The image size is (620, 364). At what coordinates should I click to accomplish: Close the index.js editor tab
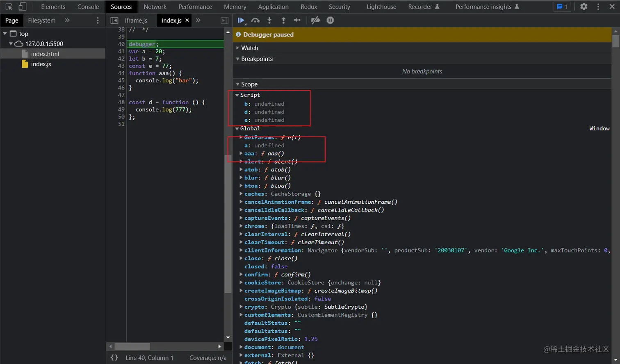pos(187,20)
